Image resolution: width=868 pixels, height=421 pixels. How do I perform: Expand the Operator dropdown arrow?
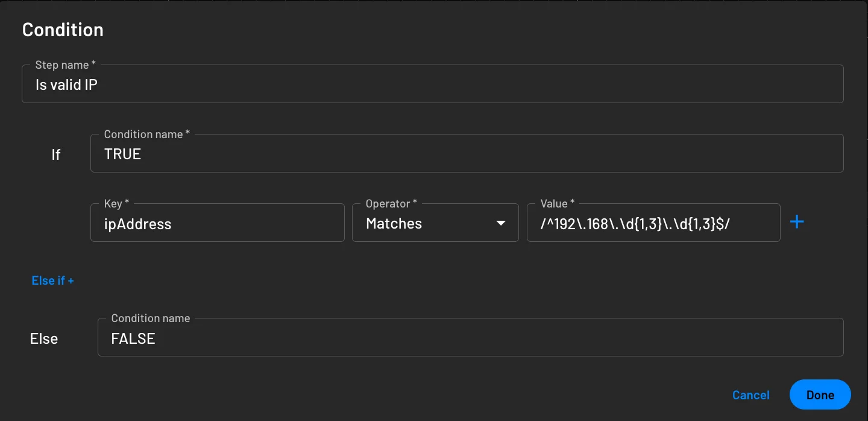[x=501, y=223]
